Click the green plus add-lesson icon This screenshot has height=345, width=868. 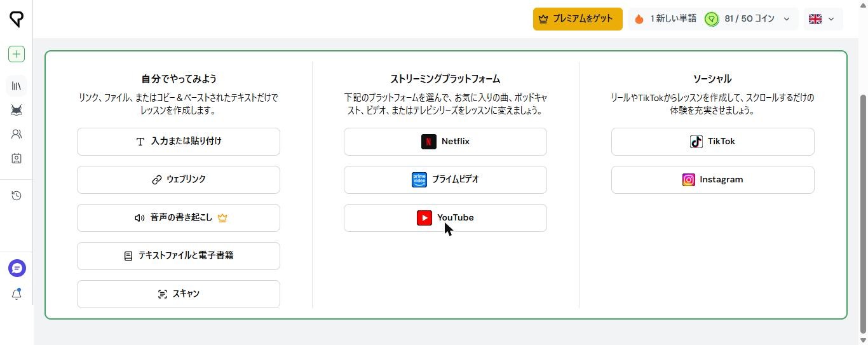pos(17,54)
